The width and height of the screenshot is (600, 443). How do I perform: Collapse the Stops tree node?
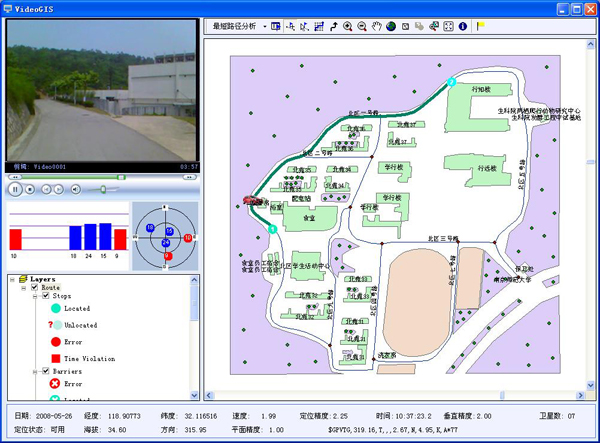[x=35, y=296]
